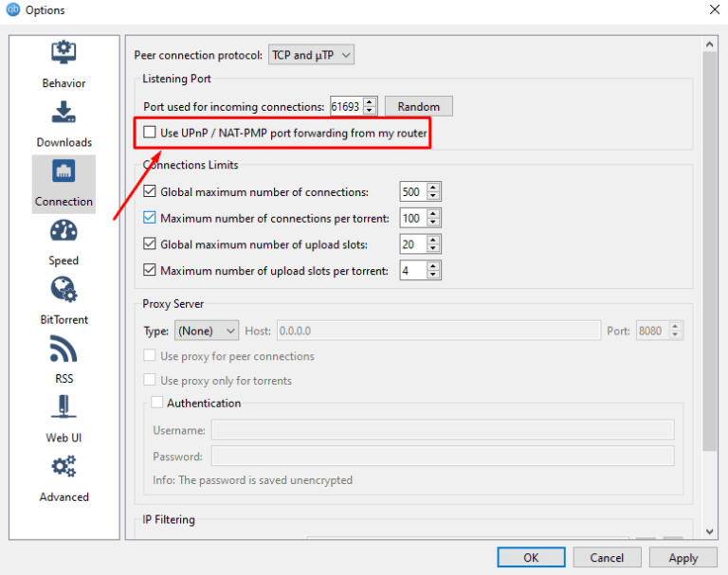The height and width of the screenshot is (575, 728).
Task: Select the Connection settings icon
Action: coord(64,171)
